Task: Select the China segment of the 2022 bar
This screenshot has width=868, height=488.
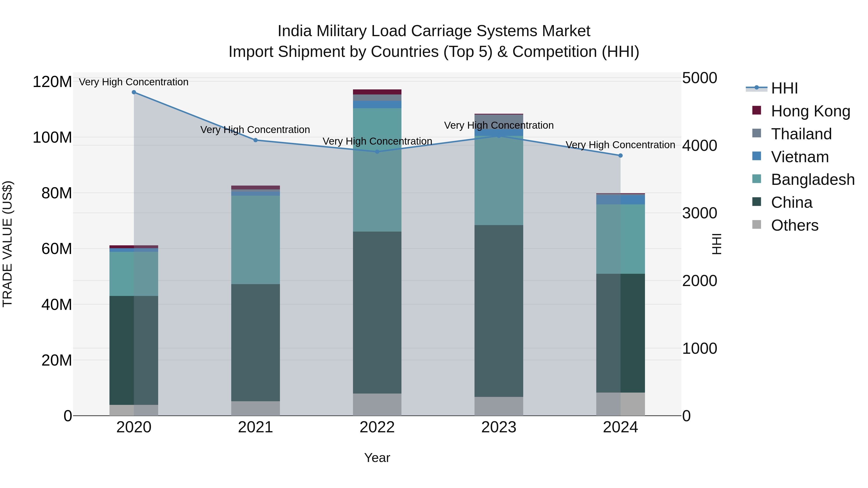Action: coord(377,313)
